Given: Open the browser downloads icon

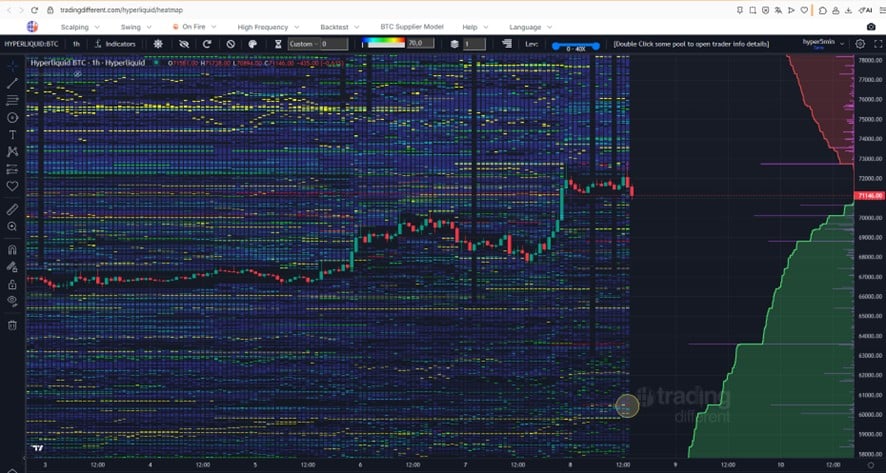Looking at the screenshot, I should pos(849,10).
